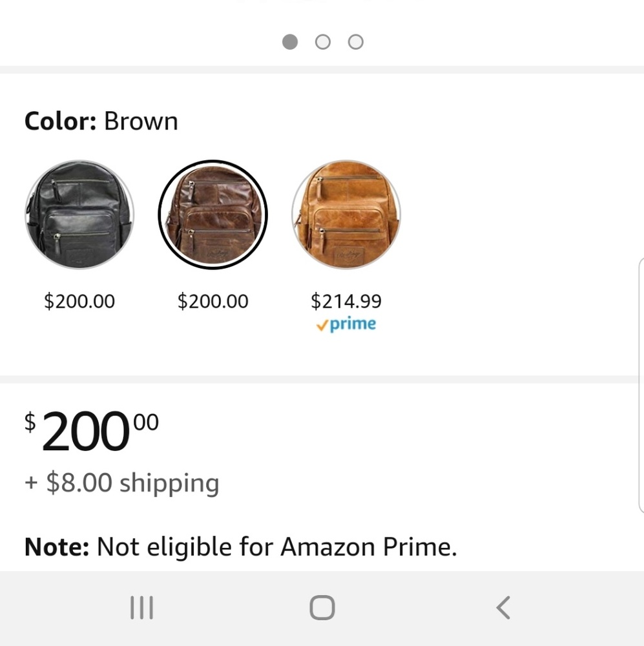The width and height of the screenshot is (644, 646).
Task: Tap the prime badge under $214.99
Action: pyautogui.click(x=346, y=324)
